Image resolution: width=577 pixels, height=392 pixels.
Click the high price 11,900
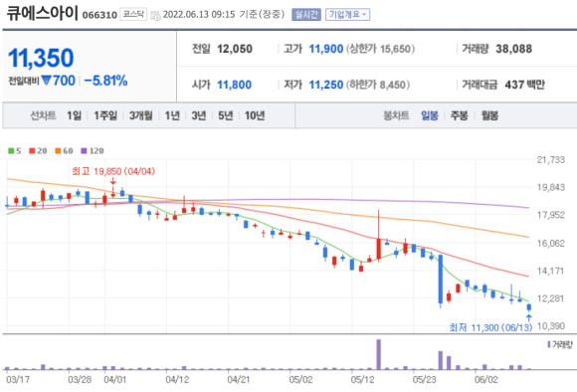tap(325, 49)
